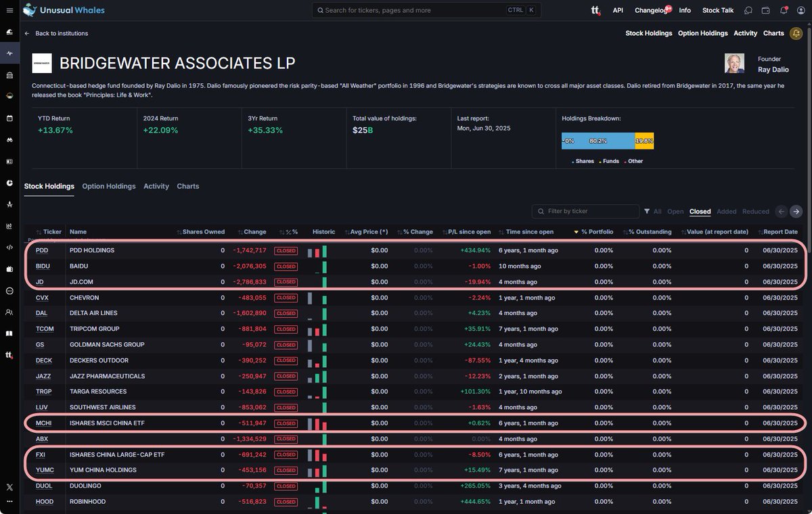Open the circled dots icon in sidebar
This screenshot has width=812, height=514.
[x=9, y=291]
